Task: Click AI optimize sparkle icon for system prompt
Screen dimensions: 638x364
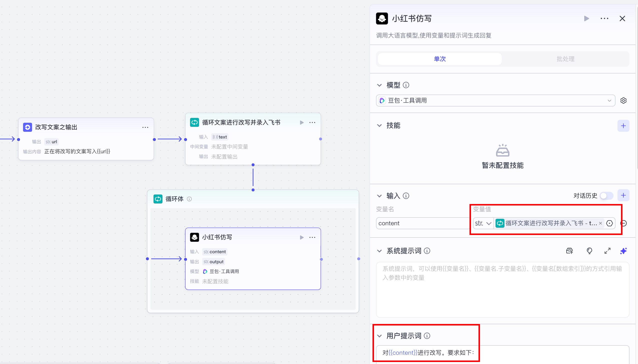Action: [x=623, y=251]
